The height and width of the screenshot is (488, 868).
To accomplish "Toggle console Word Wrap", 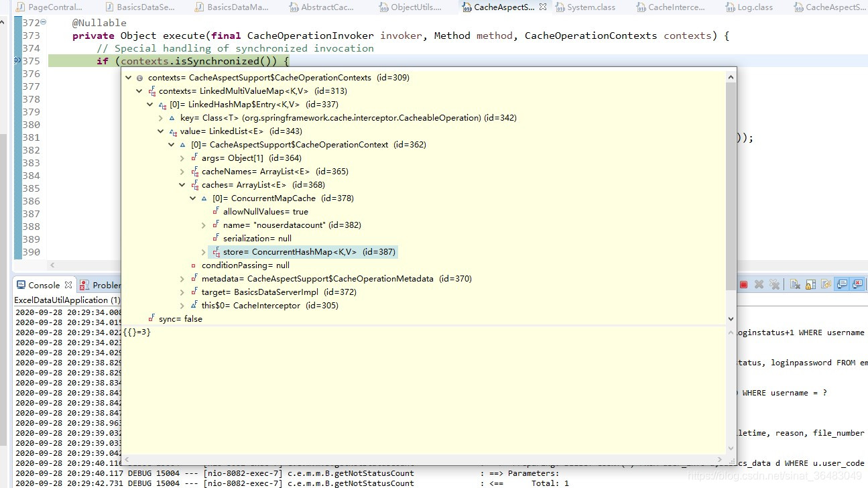I will pos(825,284).
